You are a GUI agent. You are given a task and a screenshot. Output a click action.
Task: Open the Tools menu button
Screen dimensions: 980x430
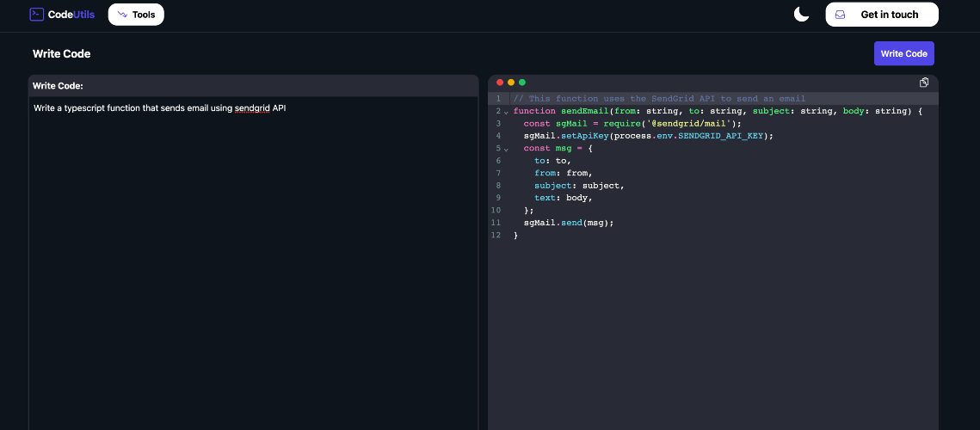click(x=136, y=15)
